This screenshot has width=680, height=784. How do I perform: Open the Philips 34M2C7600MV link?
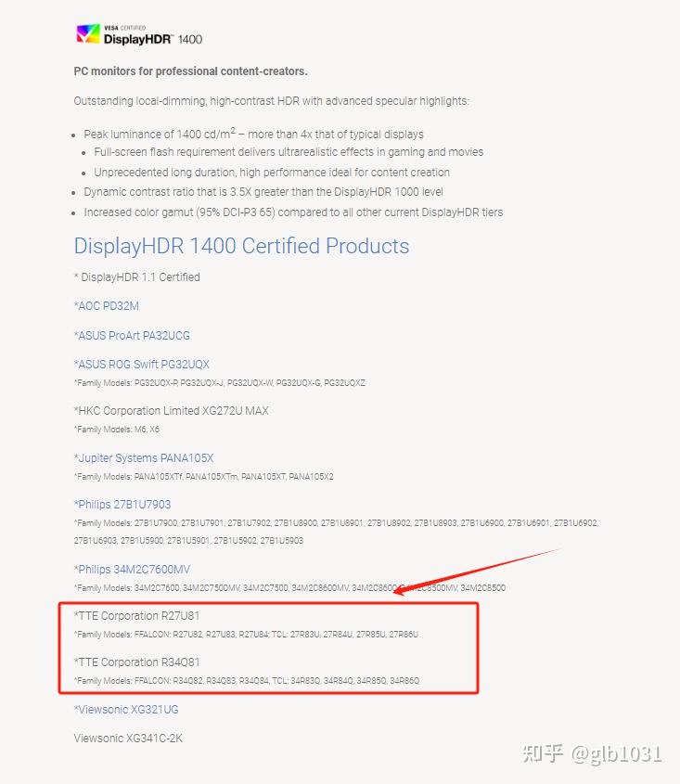pos(132,569)
